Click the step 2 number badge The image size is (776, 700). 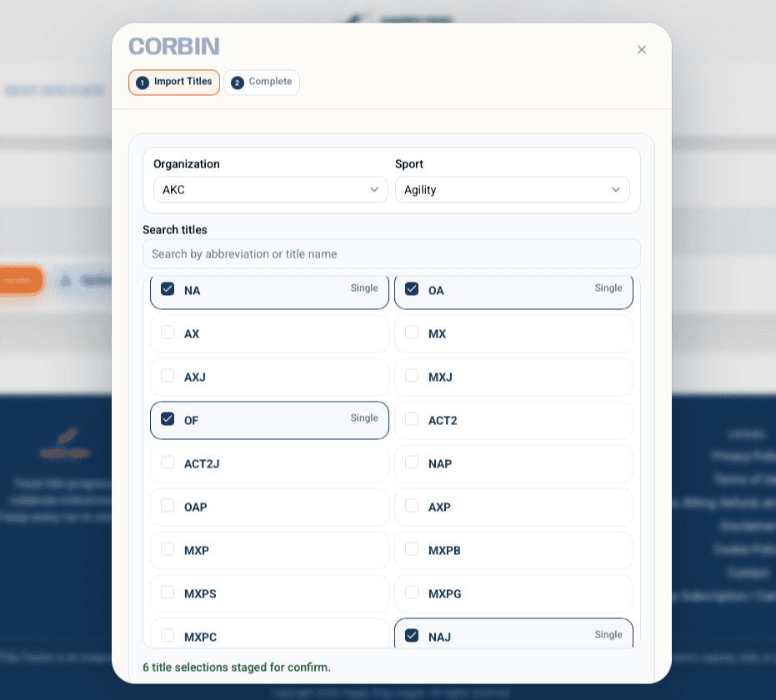tap(237, 82)
